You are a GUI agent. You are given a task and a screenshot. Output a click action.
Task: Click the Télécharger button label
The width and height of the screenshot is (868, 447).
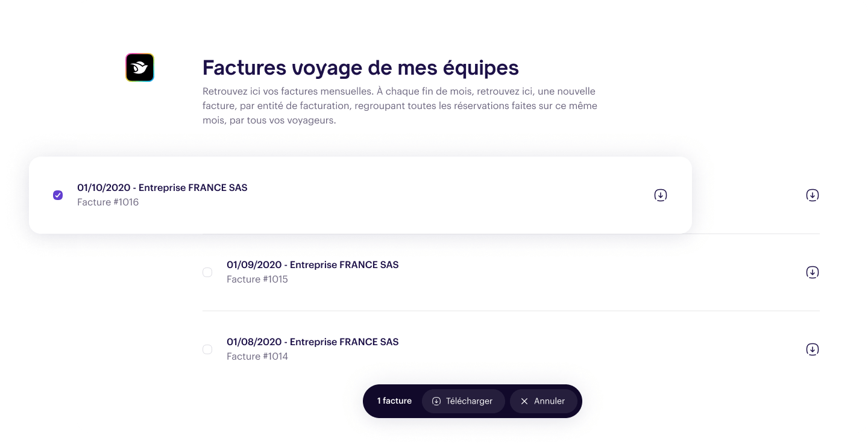[x=469, y=401]
